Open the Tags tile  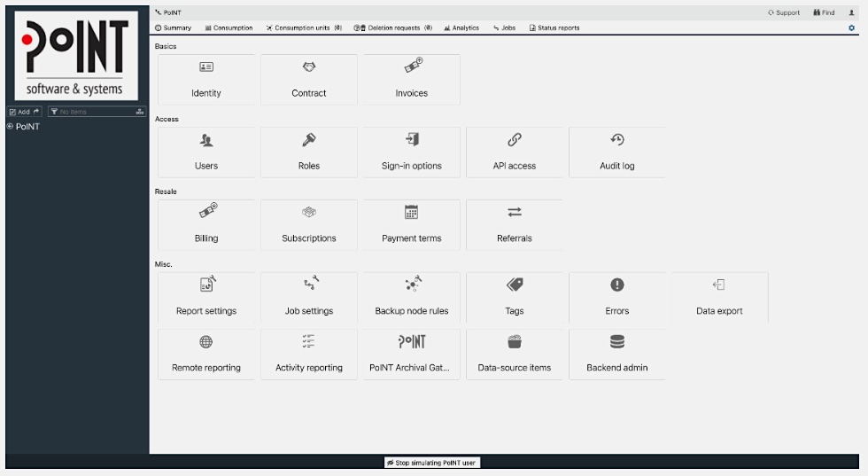point(515,297)
